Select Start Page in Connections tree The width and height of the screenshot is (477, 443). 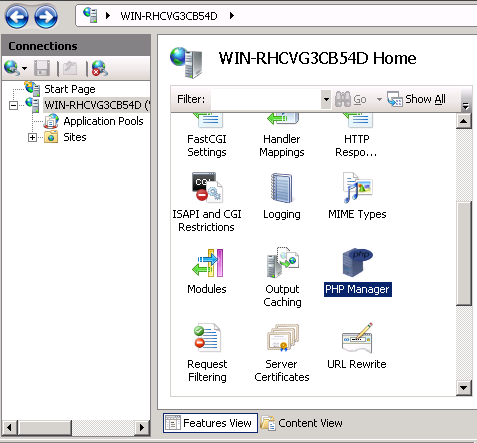click(x=70, y=89)
